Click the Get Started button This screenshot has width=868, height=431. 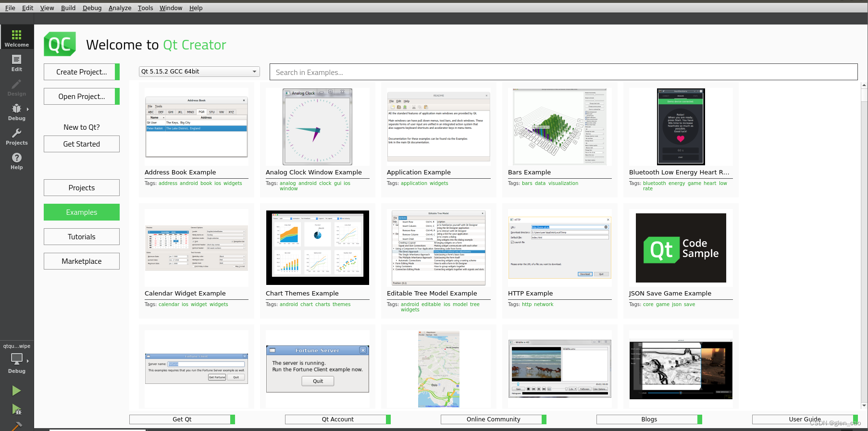point(82,144)
